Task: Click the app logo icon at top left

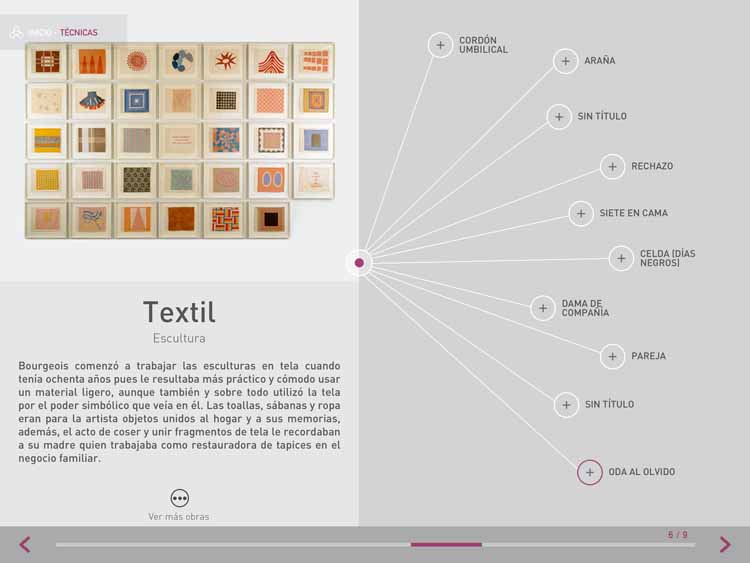Action: 16,32
